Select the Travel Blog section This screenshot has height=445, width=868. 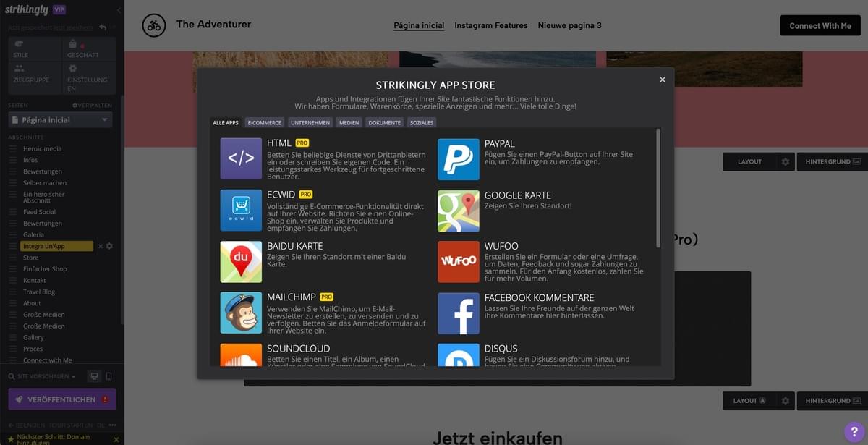pyautogui.click(x=39, y=292)
